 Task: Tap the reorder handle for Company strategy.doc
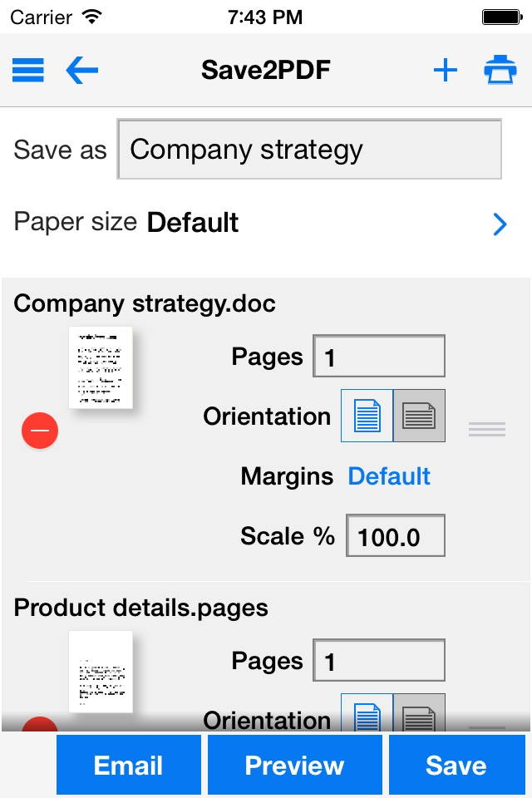click(487, 429)
